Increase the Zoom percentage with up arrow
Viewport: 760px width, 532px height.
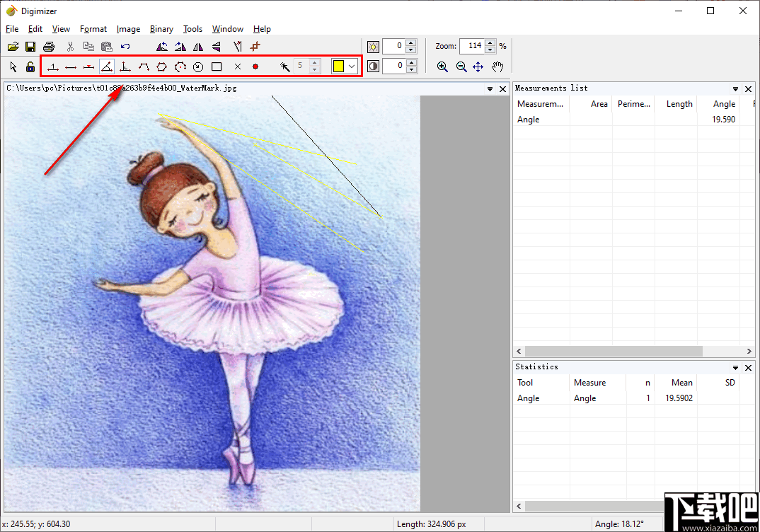491,42
